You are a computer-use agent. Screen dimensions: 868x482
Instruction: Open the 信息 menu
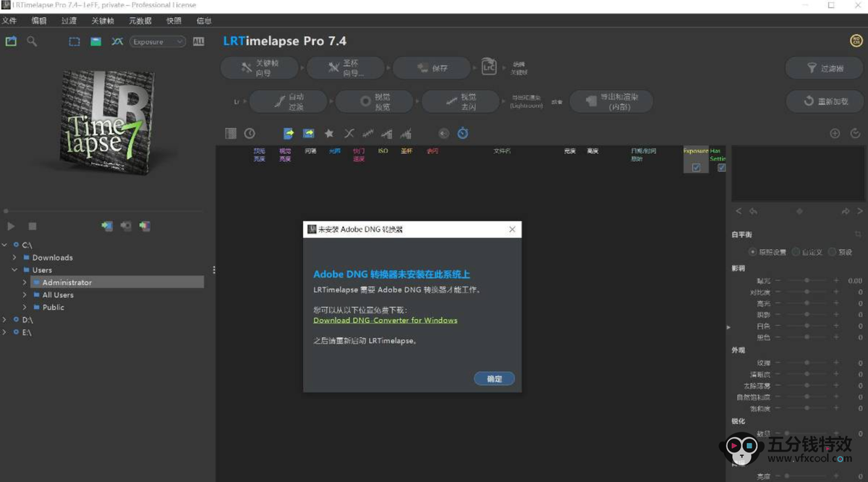(x=204, y=21)
